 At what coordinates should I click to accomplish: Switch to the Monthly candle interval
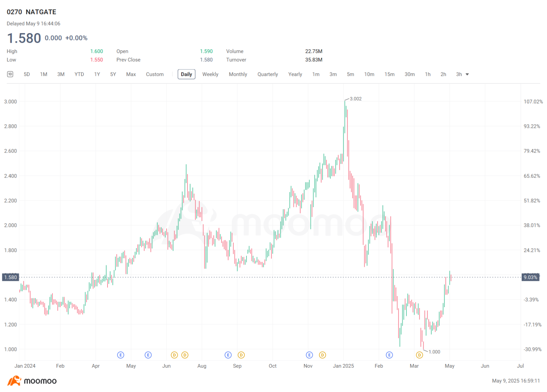click(238, 74)
